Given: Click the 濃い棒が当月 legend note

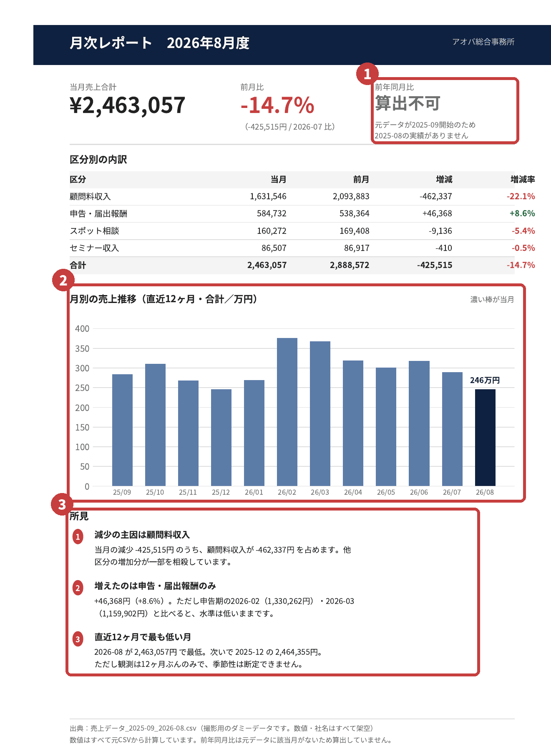Looking at the screenshot, I should tap(492, 300).
